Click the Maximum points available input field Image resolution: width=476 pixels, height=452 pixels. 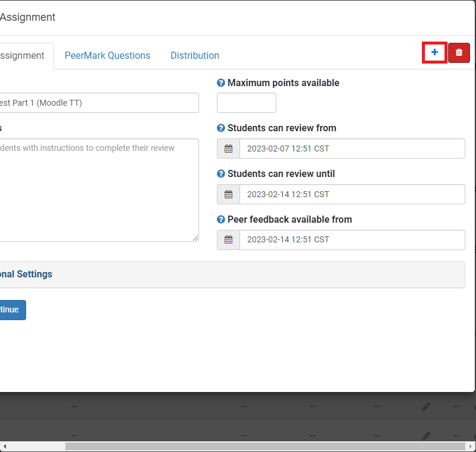(246, 102)
